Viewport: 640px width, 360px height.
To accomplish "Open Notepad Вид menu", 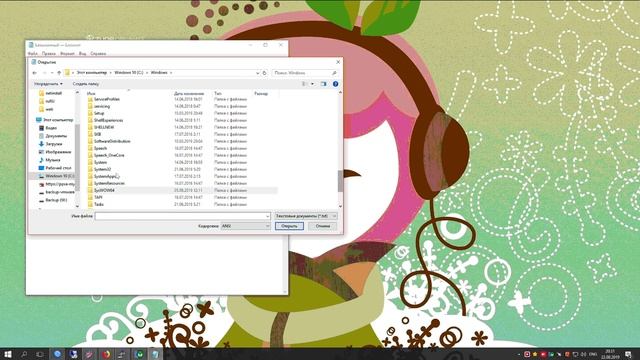I will (x=82, y=53).
